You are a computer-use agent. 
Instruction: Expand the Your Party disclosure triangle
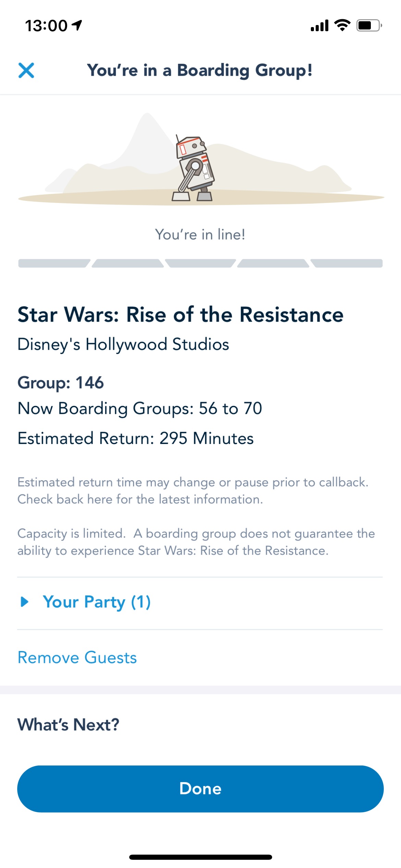tap(24, 602)
